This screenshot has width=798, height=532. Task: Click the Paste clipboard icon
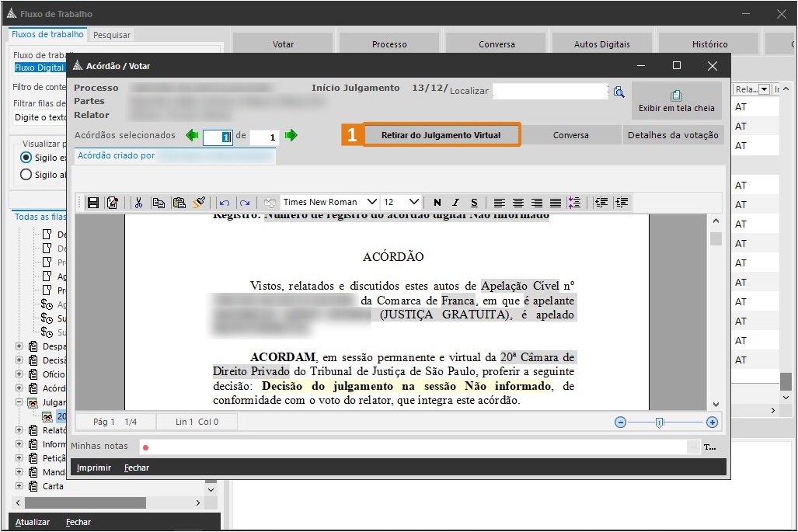(x=179, y=203)
